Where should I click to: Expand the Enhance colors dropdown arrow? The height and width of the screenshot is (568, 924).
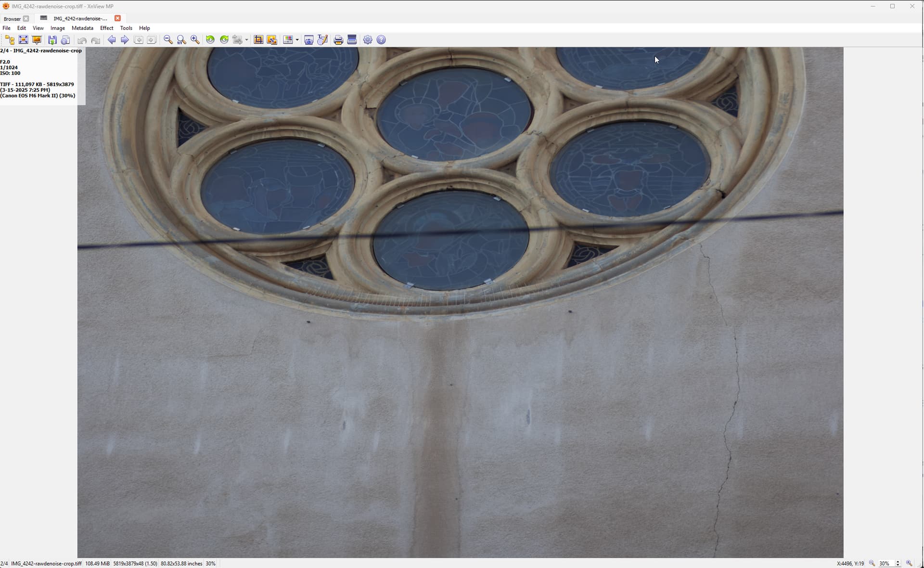[x=297, y=40]
